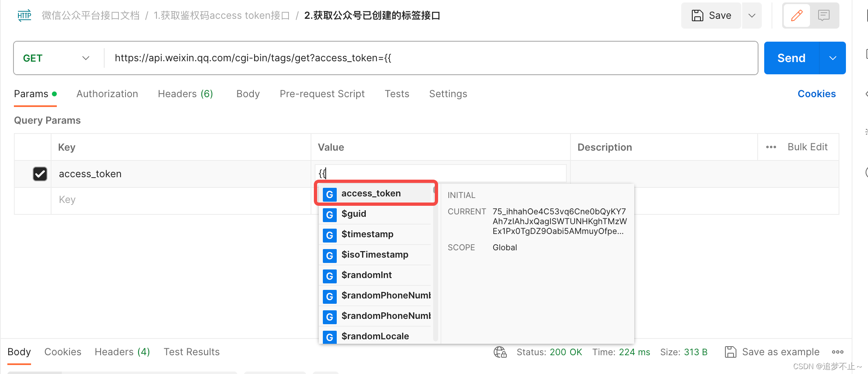Open the 微信公众平台接口文档 breadcrumb

pos(90,16)
